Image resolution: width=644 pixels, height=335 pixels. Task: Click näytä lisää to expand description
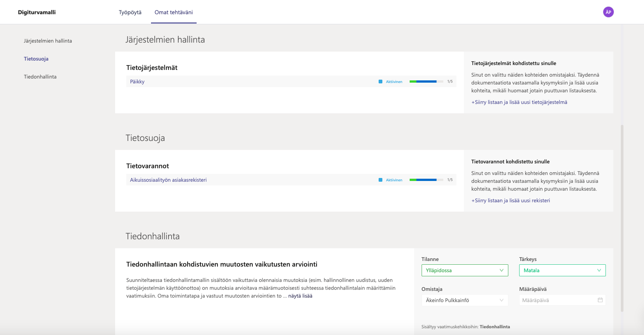point(300,296)
